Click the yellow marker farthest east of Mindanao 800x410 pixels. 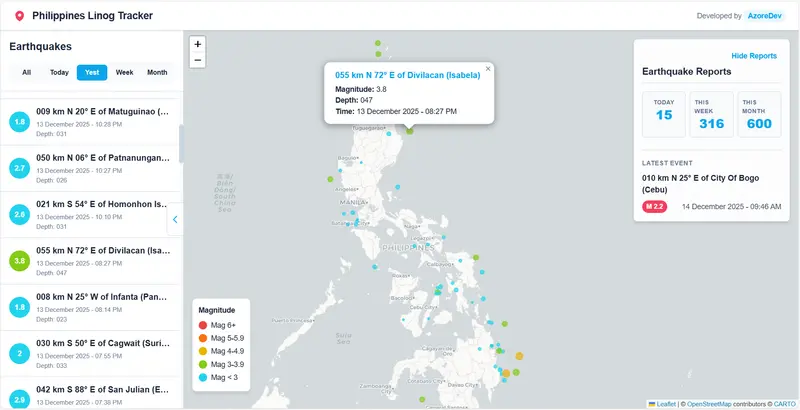click(519, 356)
